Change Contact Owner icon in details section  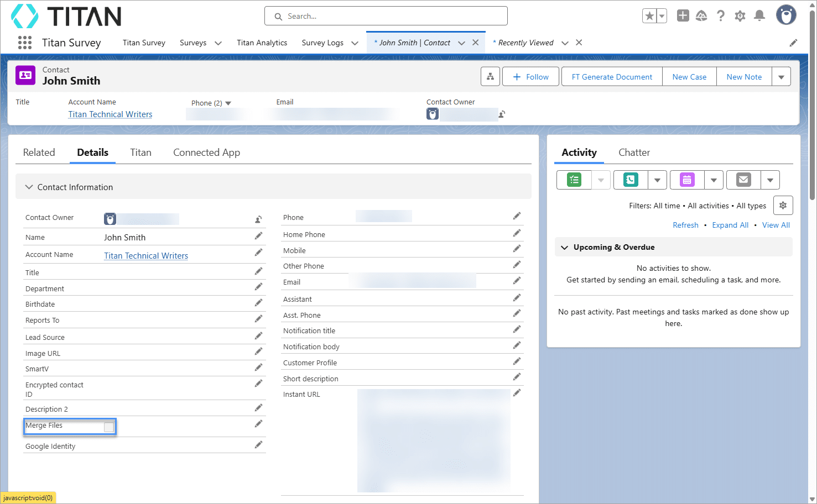pyautogui.click(x=258, y=219)
